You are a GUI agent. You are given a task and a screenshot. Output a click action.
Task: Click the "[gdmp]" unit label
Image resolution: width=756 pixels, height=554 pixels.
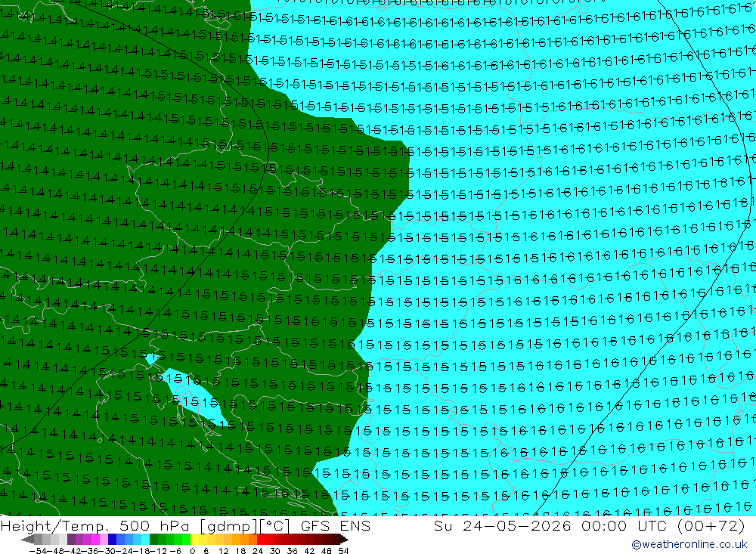pos(230,526)
